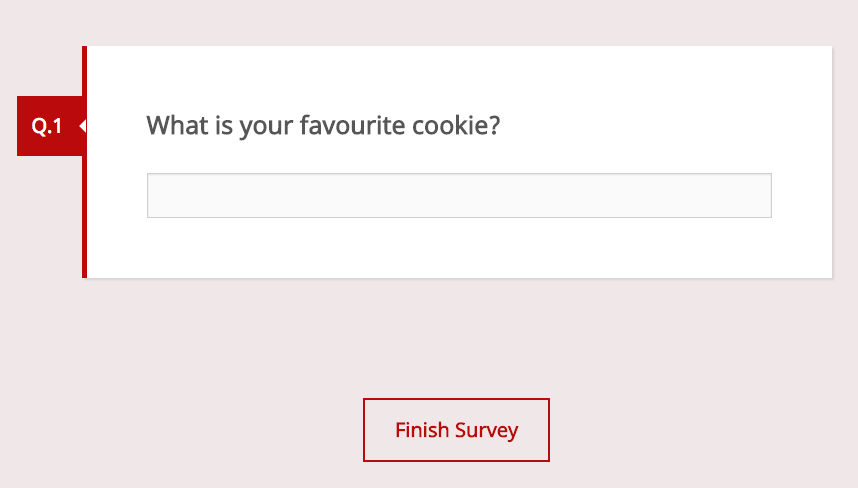Place cursor in the empty text box
Viewport: 858px width, 488px height.
click(459, 195)
